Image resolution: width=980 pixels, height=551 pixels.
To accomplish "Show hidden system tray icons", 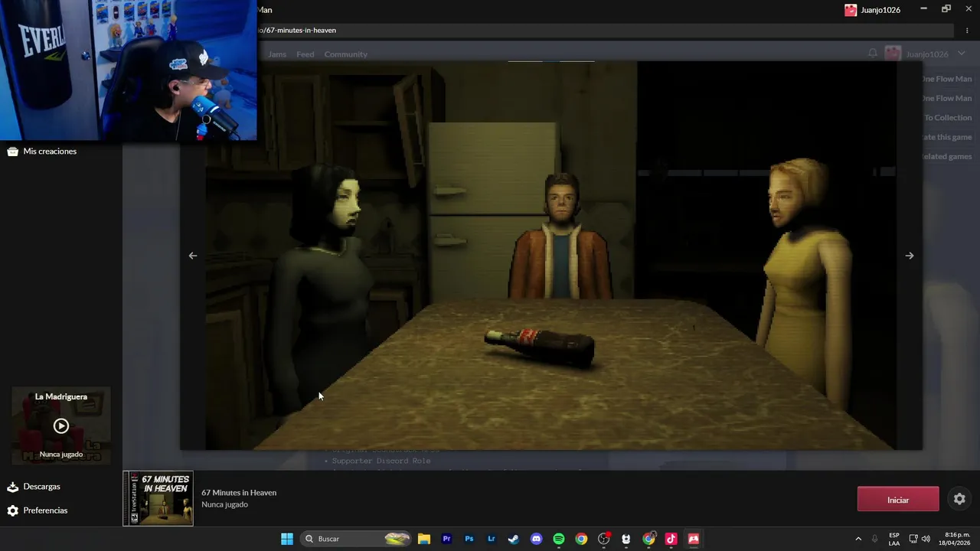I will (858, 539).
